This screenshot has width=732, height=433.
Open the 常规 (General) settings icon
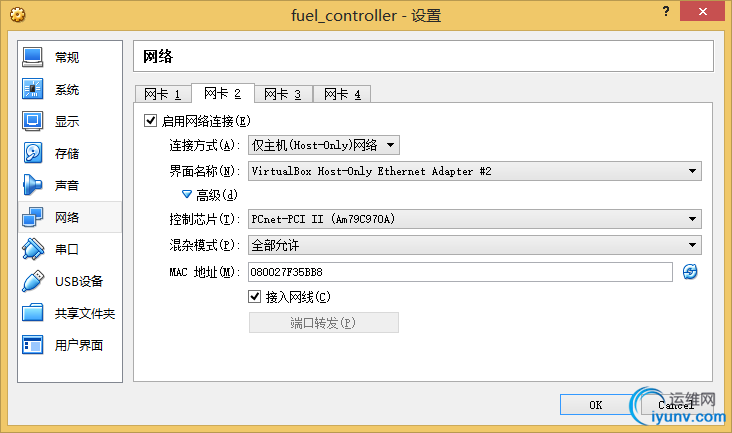tap(32, 57)
